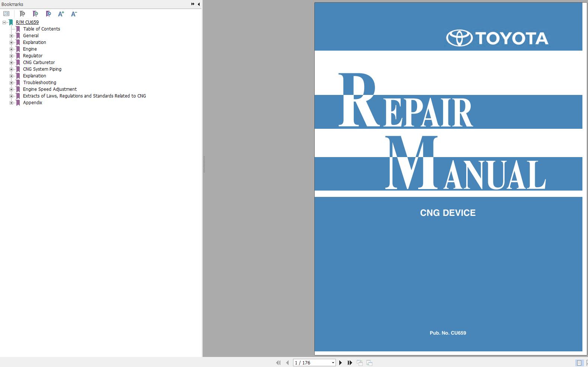Jump to the last page

pos(350,363)
